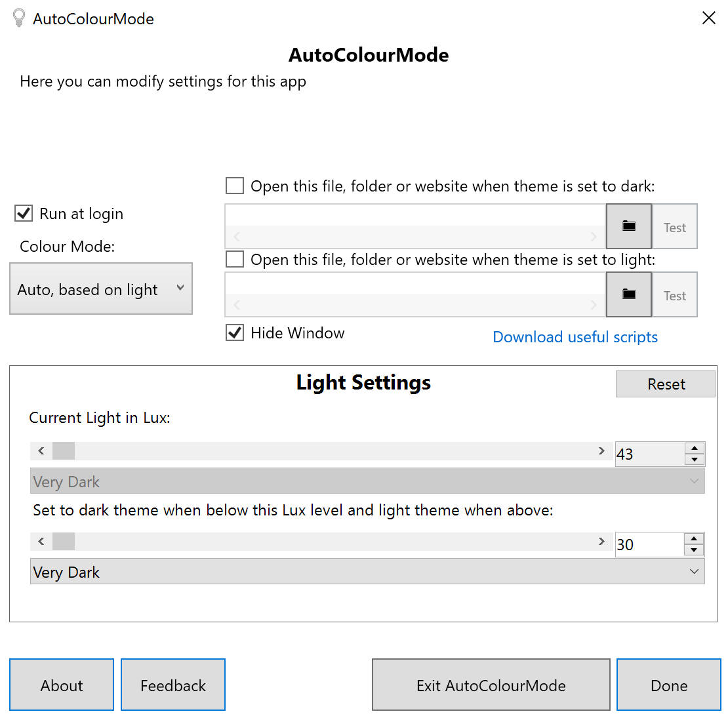Increase the threshold Lux value with up arrow

(694, 539)
